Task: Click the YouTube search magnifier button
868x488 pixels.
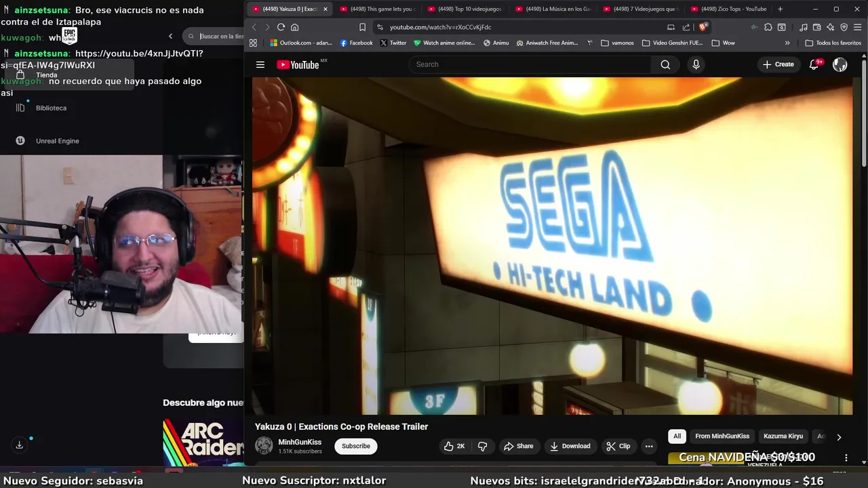Action: coord(665,64)
